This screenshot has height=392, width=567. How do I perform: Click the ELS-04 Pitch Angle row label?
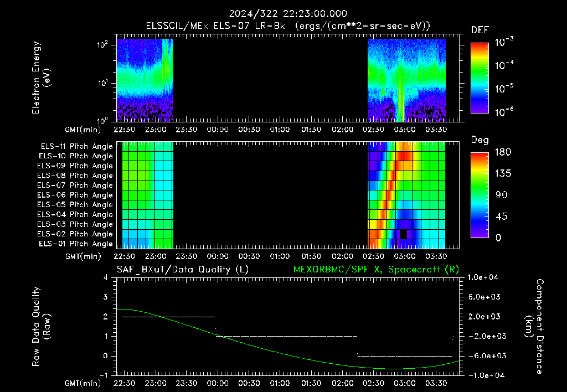tap(75, 214)
